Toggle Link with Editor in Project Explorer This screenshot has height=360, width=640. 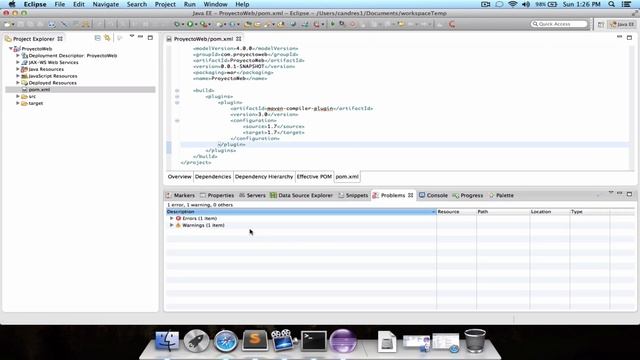[x=107, y=38]
